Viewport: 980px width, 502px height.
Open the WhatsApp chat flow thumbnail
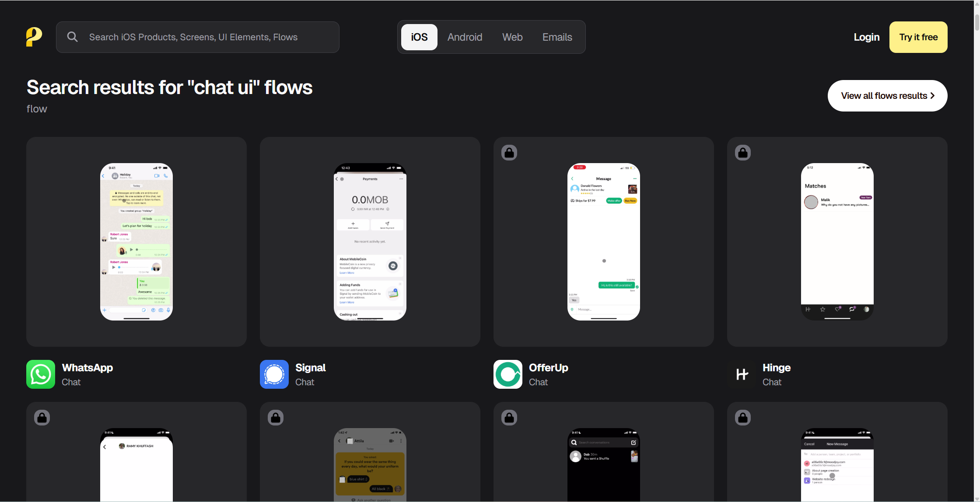tap(136, 242)
